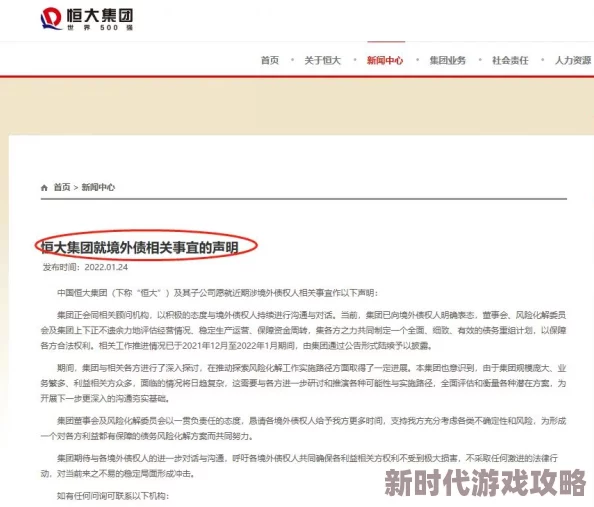Viewport: 594px width, 507px height.
Task: Click the paragraph starting 集团期待与各境外债权人
Action: pyautogui.click(x=299, y=466)
